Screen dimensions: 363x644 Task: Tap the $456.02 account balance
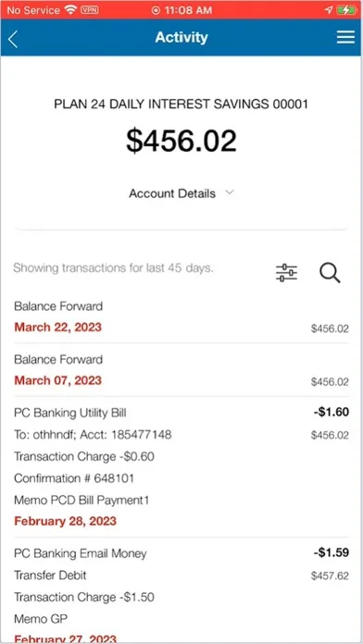181,141
